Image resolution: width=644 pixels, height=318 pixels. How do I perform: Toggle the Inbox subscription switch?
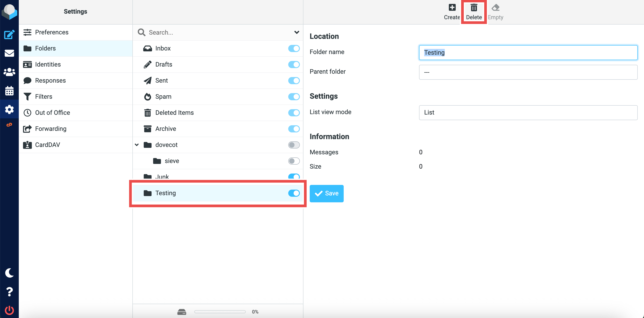click(x=294, y=48)
